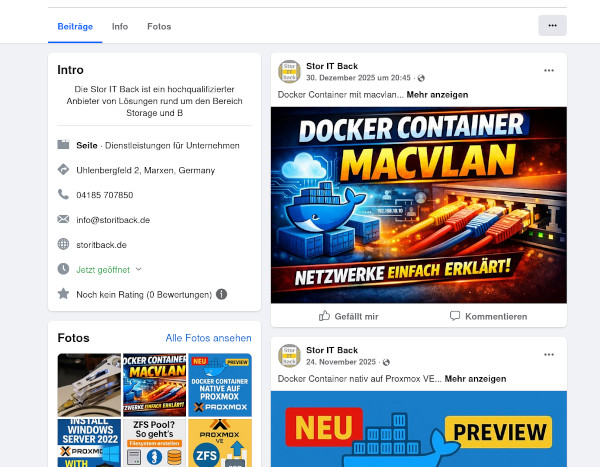Open Docker Container Macvlan post image
The width and height of the screenshot is (600, 467).
pos(419,205)
